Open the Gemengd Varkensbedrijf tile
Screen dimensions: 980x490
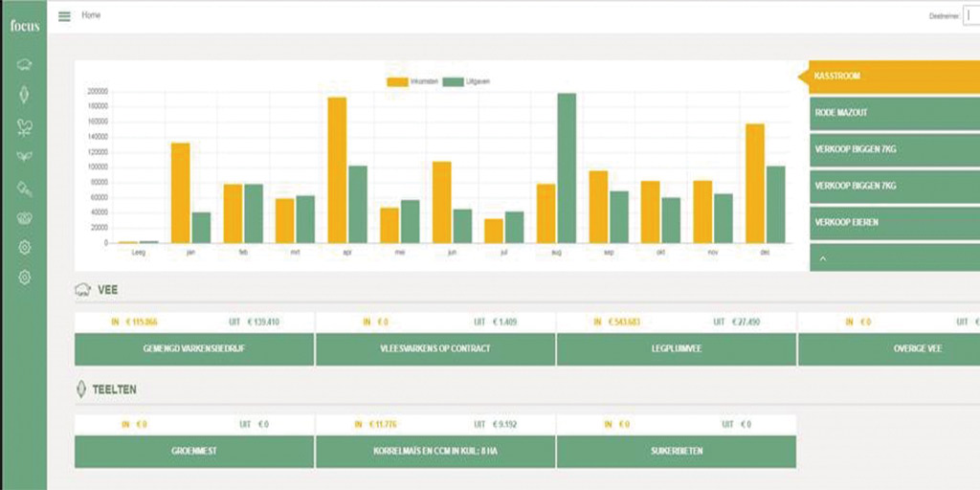(x=194, y=348)
